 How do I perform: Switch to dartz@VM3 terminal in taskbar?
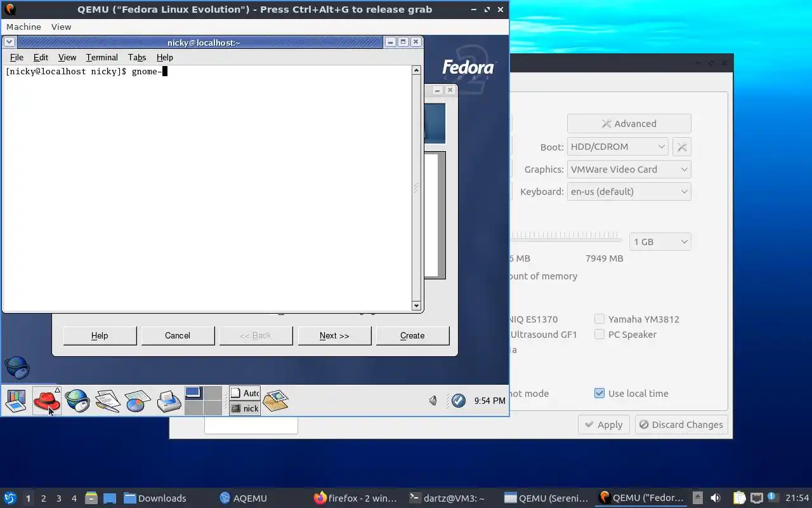pyautogui.click(x=447, y=498)
